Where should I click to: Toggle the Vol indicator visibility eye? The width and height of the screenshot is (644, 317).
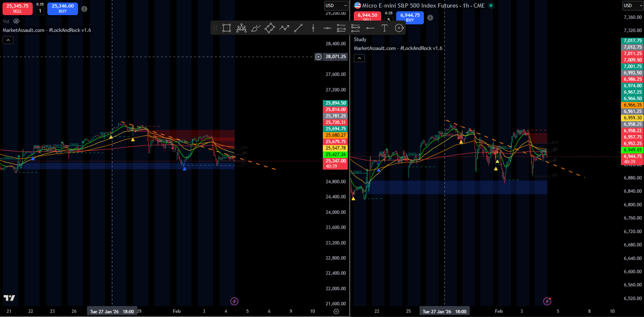tap(16, 21)
